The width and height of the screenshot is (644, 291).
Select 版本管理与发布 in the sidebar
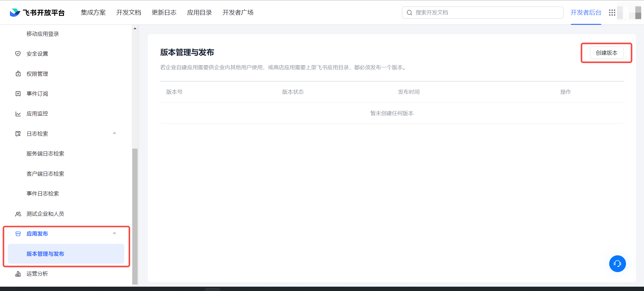tap(45, 254)
